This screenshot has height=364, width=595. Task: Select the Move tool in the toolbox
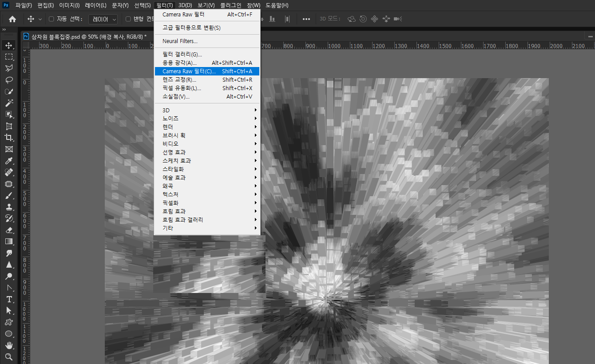click(x=9, y=45)
